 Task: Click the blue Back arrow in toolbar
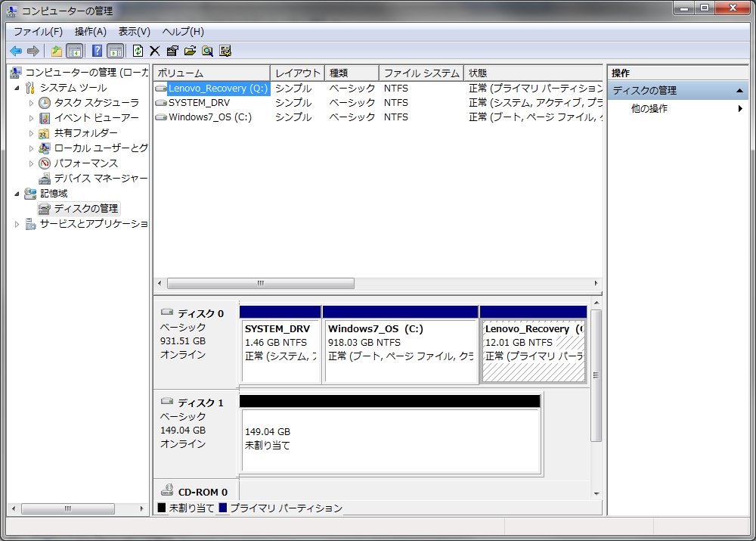tap(15, 51)
